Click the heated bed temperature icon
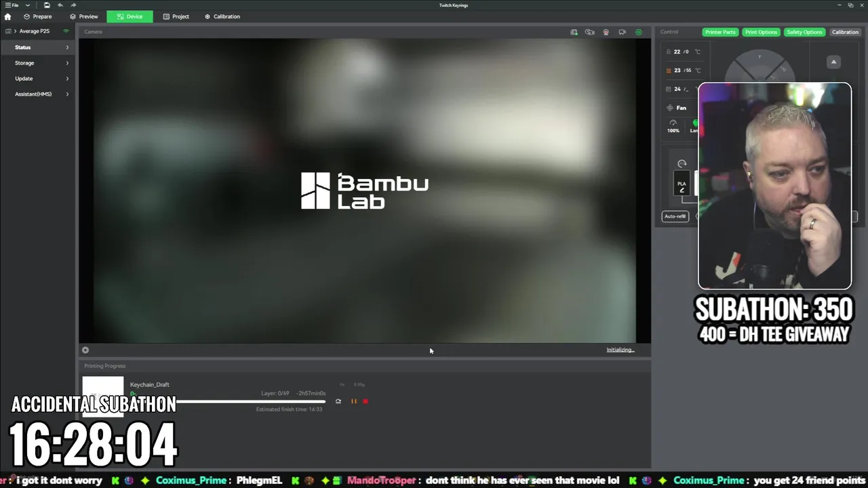Viewport: 868px width, 488px height. click(x=668, y=70)
